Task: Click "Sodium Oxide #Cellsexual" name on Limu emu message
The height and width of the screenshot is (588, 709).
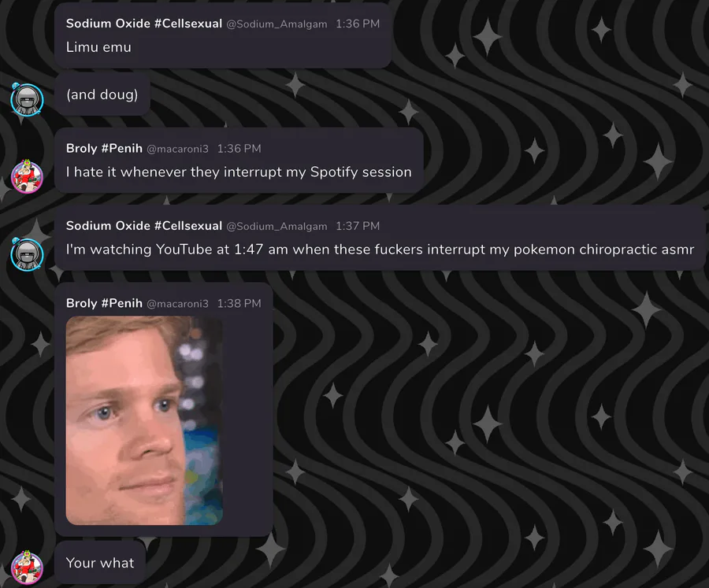Action: coord(144,24)
